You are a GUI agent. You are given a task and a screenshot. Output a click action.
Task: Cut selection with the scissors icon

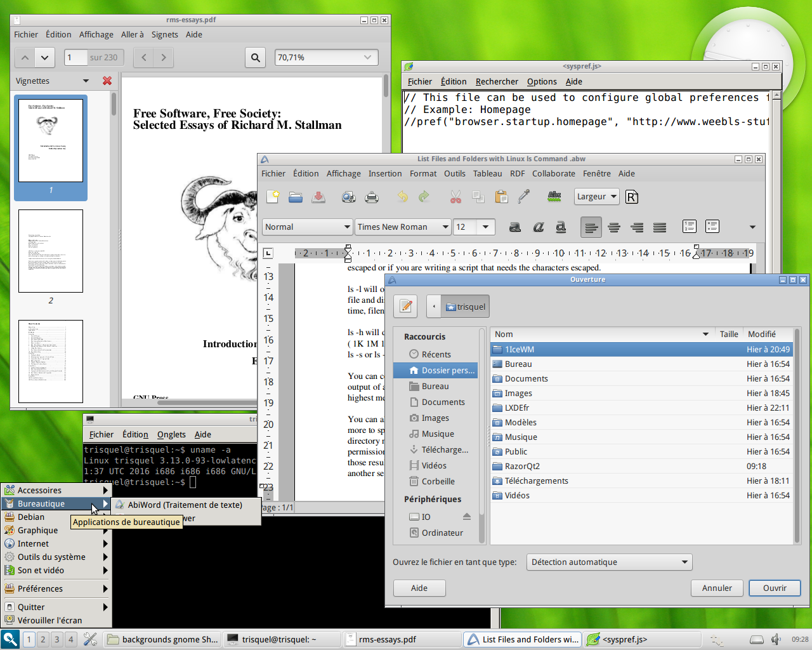pyautogui.click(x=455, y=197)
